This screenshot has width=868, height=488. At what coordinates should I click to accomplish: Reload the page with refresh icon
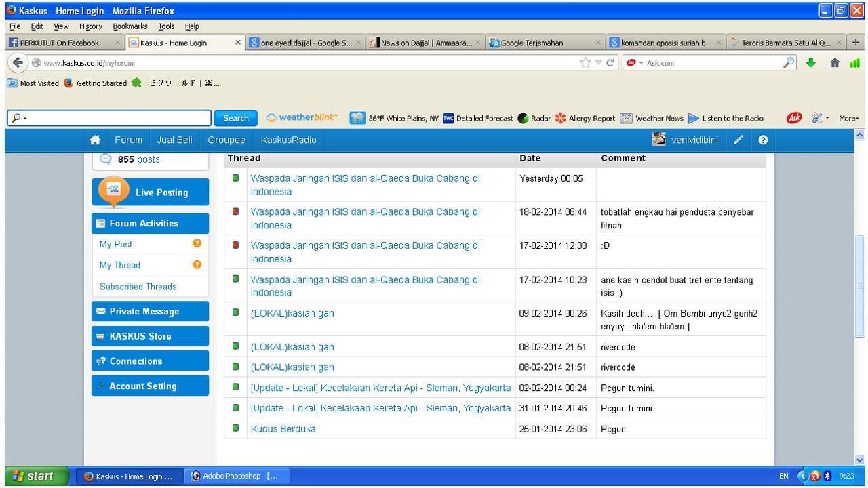coord(610,62)
